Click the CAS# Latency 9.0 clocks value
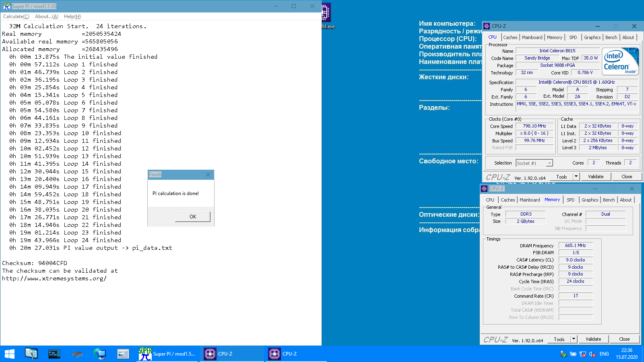This screenshot has width=644, height=362. coord(576,260)
